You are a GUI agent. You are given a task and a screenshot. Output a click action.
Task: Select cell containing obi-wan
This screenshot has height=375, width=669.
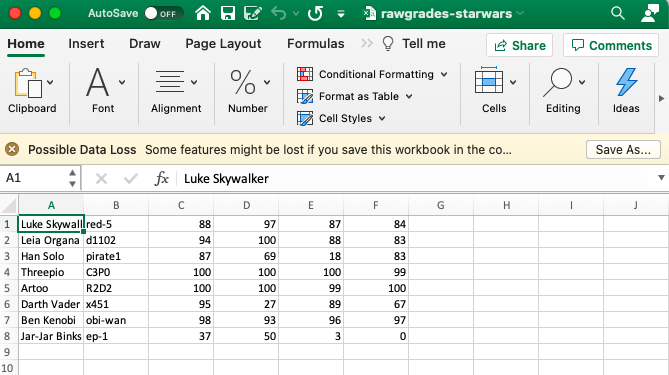(116, 320)
